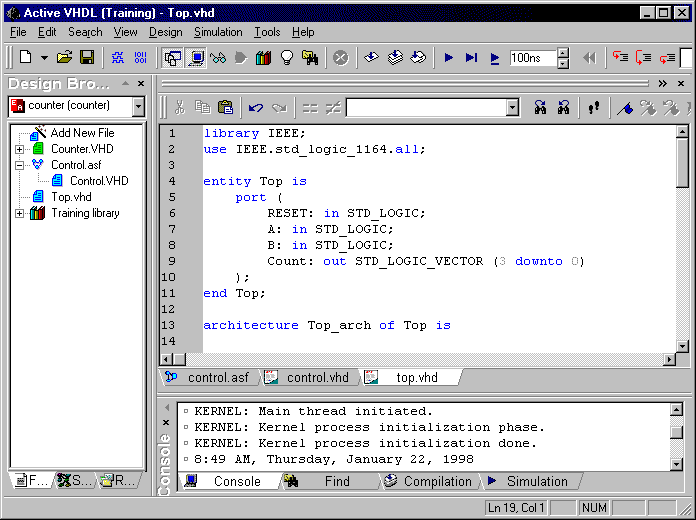Expand the Counter.VHD tree node
This screenshot has height=520, width=696.
pos(20,149)
